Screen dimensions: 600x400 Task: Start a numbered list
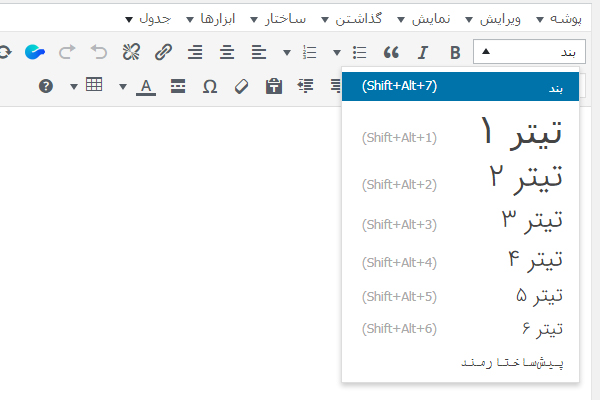coord(310,52)
